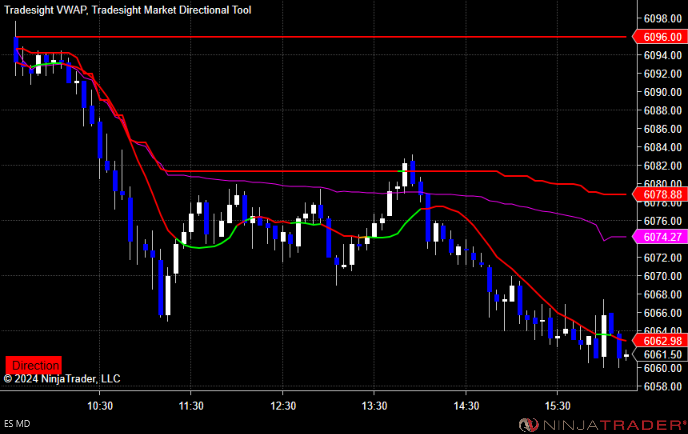Select the 6078.88 red price marker
The width and height of the screenshot is (688, 434).
pyautogui.click(x=659, y=194)
